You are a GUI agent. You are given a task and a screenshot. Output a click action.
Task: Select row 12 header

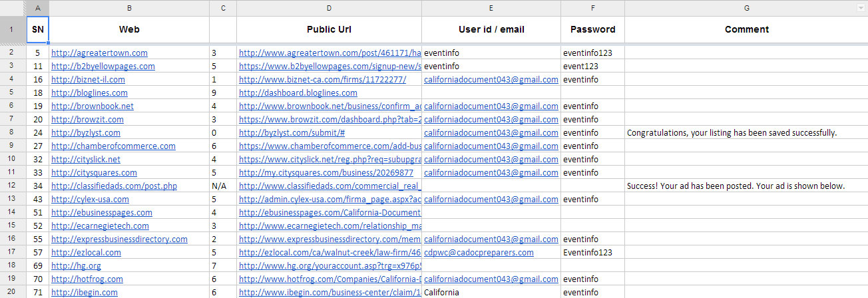click(13, 186)
